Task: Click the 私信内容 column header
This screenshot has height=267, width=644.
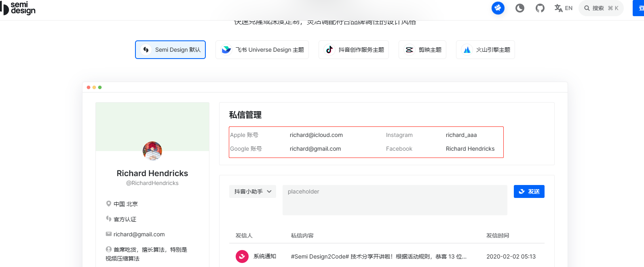Action: (302, 235)
